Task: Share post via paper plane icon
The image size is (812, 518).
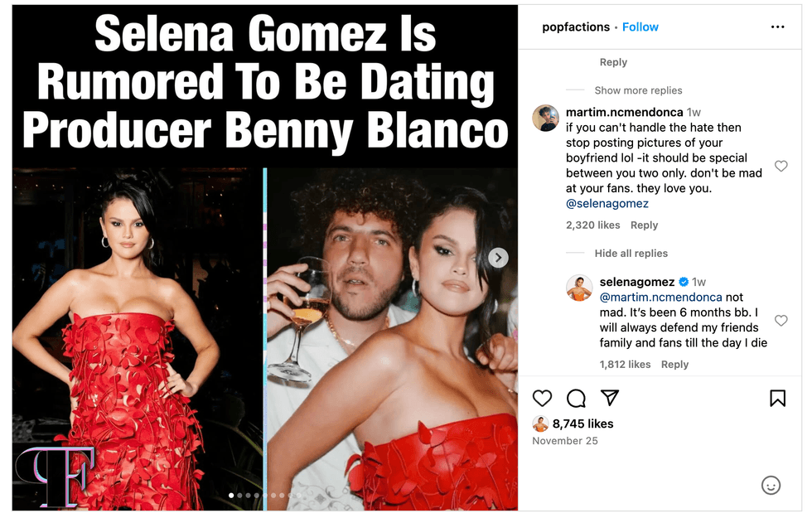Action: (x=609, y=398)
